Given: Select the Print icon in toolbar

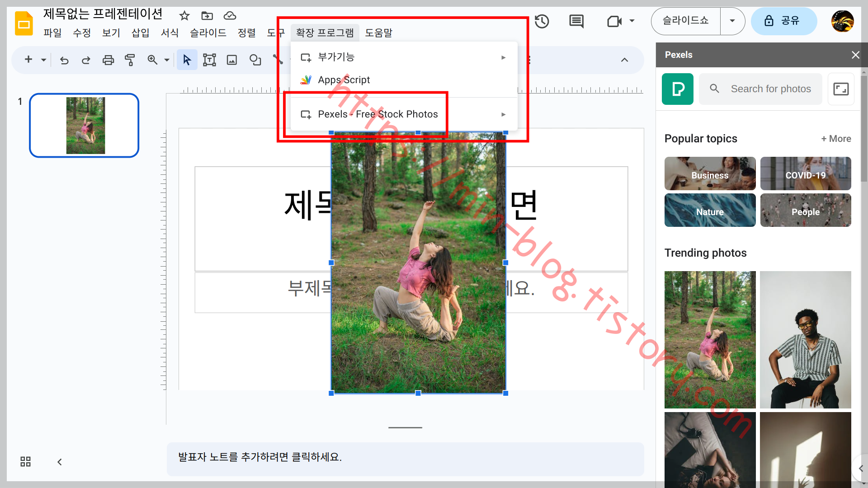Looking at the screenshot, I should click(108, 60).
